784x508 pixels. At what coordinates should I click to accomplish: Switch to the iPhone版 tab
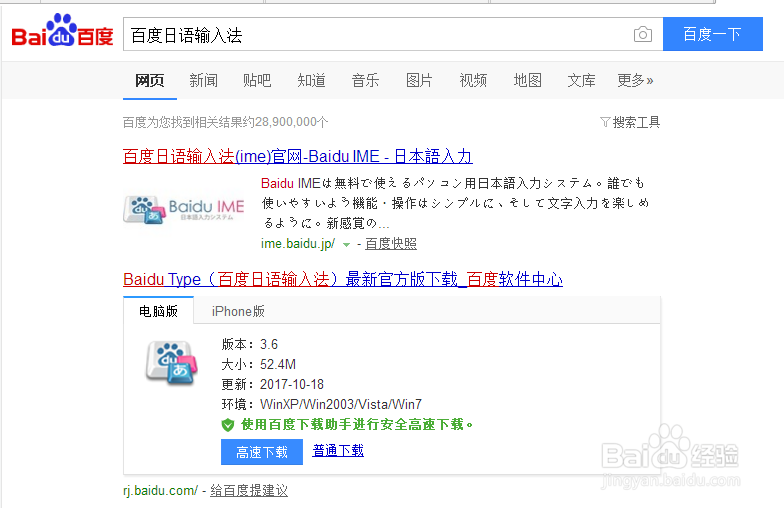(238, 311)
